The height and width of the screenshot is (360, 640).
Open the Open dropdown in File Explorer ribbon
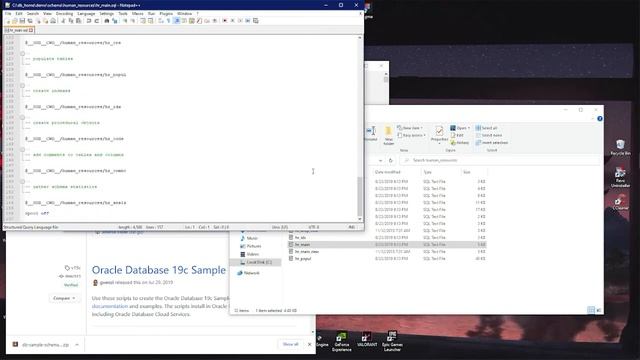(x=460, y=128)
